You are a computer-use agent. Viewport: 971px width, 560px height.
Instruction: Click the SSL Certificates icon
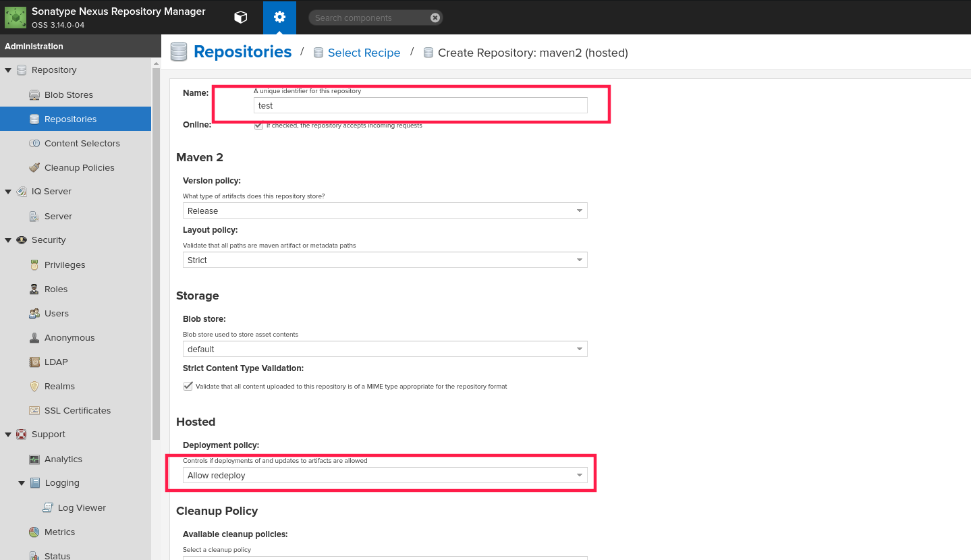pos(34,410)
